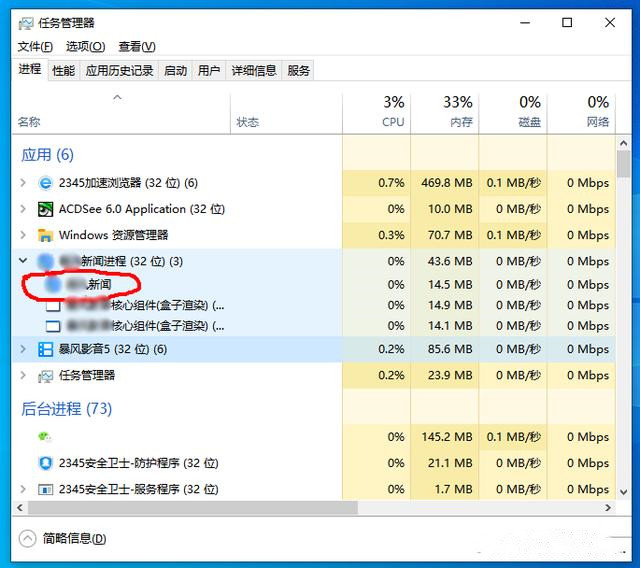
Task: Switch to the 启动 tab
Action: tap(176, 71)
